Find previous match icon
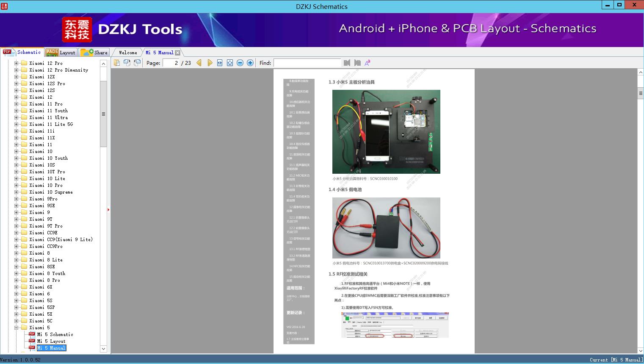Viewport: 644px width, 364px height. point(347,63)
